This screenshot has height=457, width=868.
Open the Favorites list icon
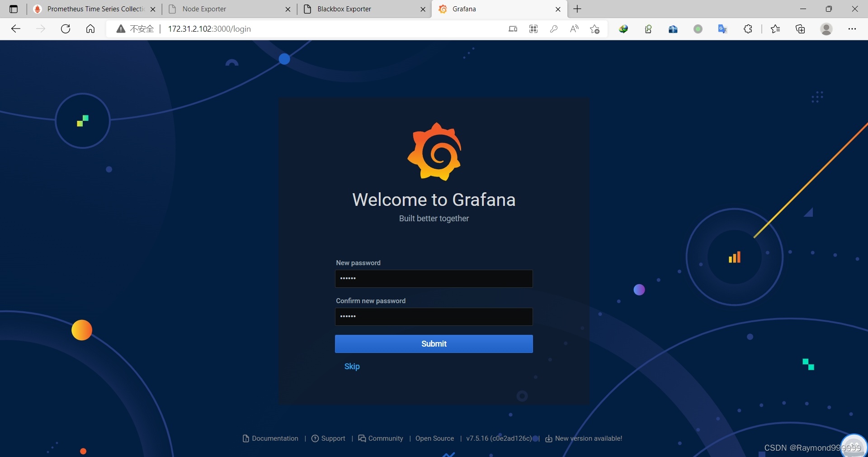click(x=775, y=29)
